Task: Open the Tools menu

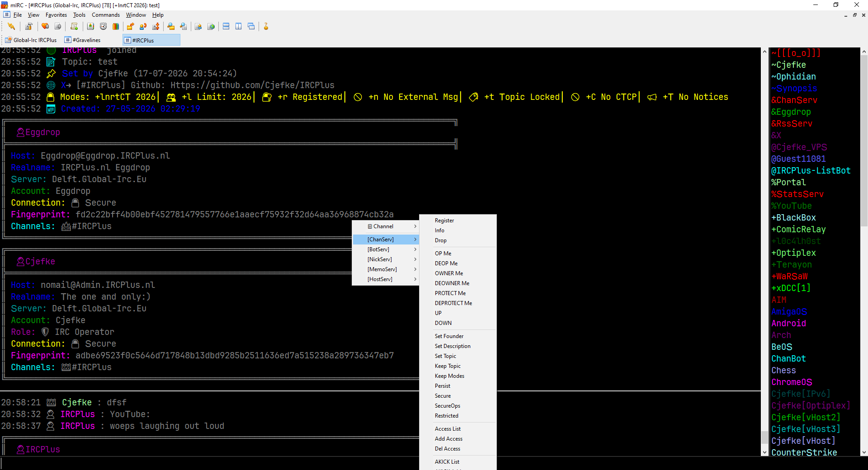Action: point(79,15)
